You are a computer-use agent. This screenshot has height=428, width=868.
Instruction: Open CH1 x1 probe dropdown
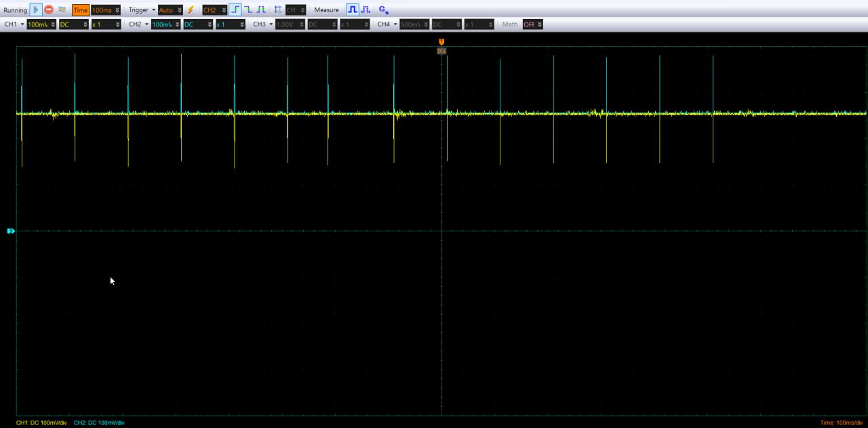tap(106, 24)
